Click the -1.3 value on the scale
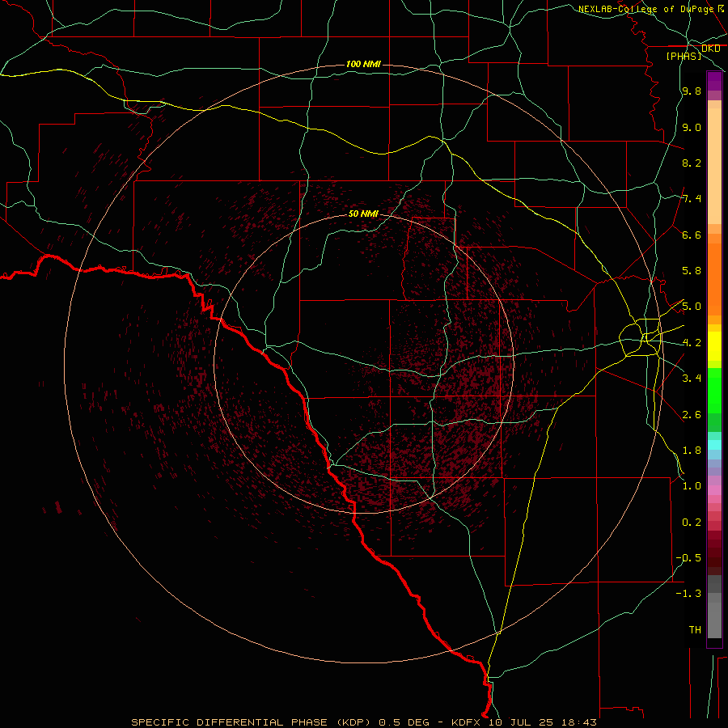Screen dimensions: 728x728 coord(688,594)
